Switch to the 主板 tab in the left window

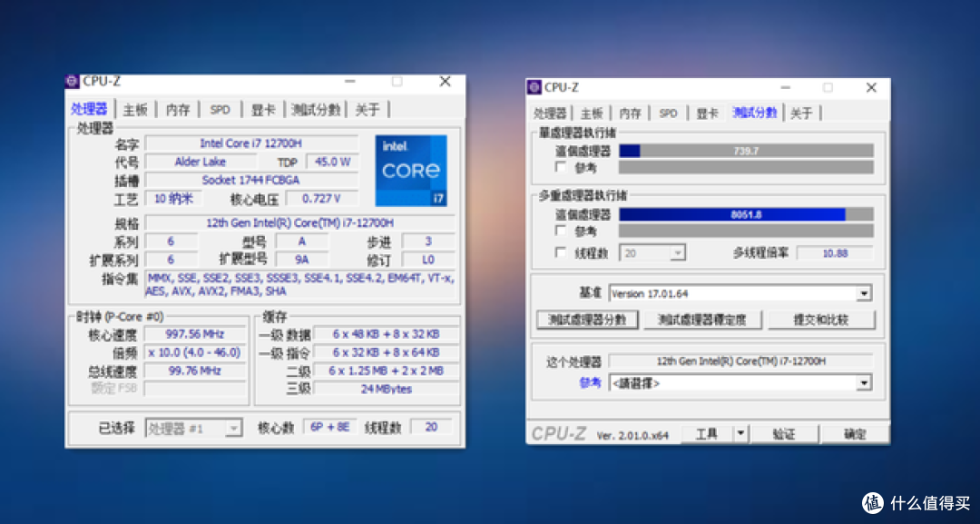135,110
